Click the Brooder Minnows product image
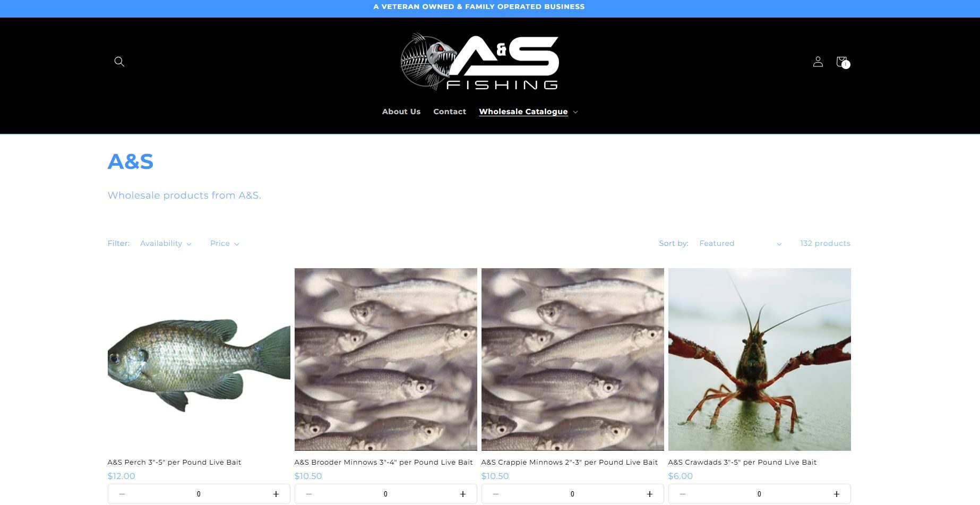This screenshot has height=505, width=980. (x=386, y=360)
